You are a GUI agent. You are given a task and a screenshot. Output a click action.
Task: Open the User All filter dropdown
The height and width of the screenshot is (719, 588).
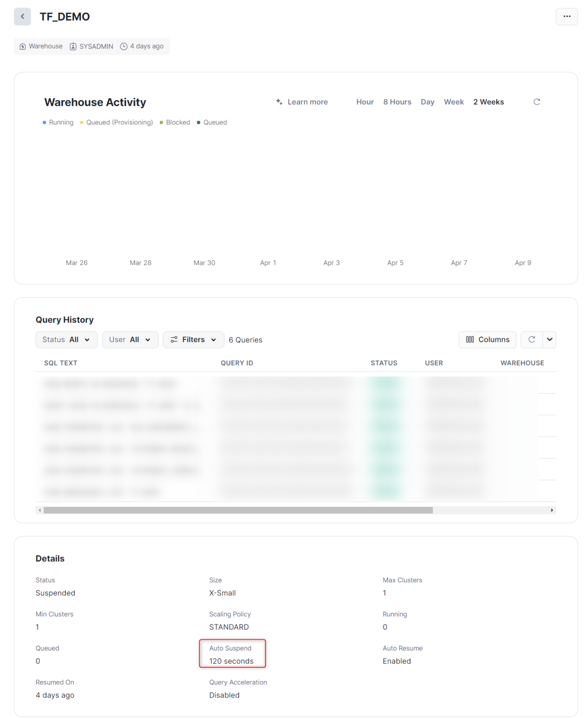(x=130, y=339)
